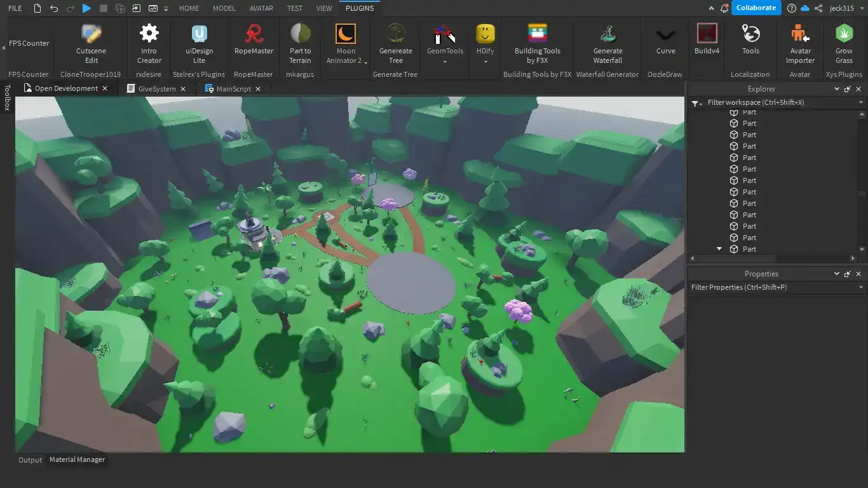Open the Cutscene Edit plugin

[92, 44]
